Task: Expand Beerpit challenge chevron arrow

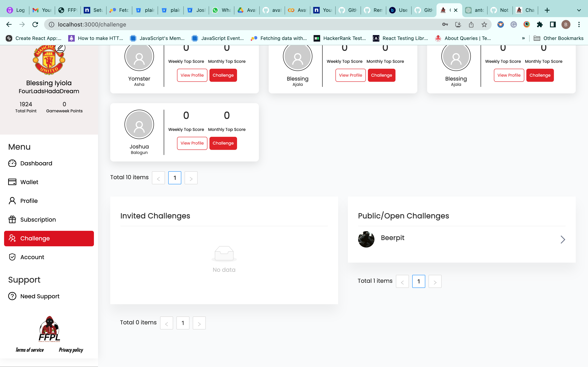Action: (x=562, y=239)
